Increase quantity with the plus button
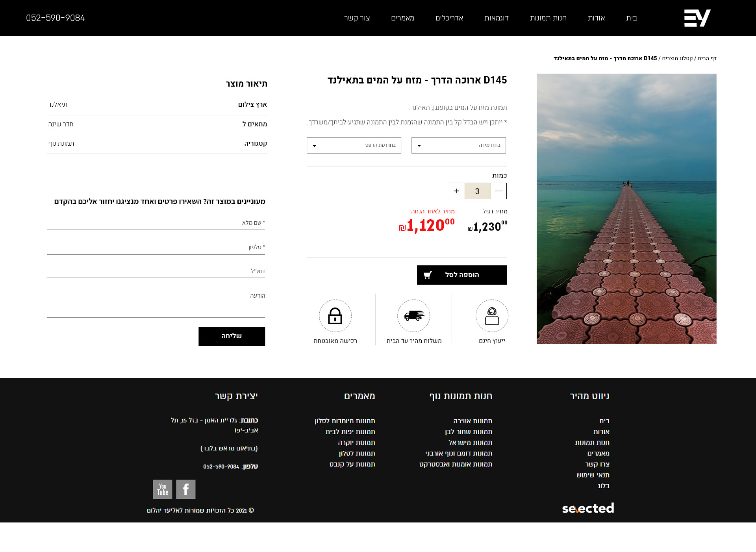The image size is (756, 552). (x=457, y=191)
